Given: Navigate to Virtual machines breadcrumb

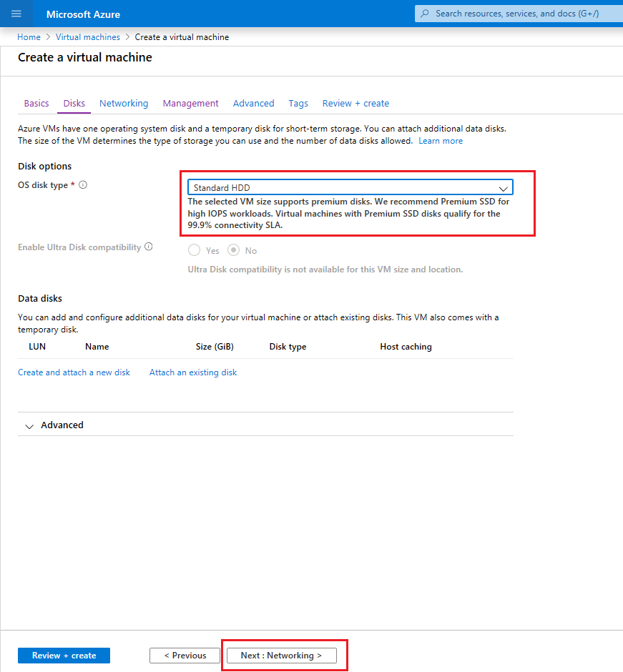Looking at the screenshot, I should point(87,36).
